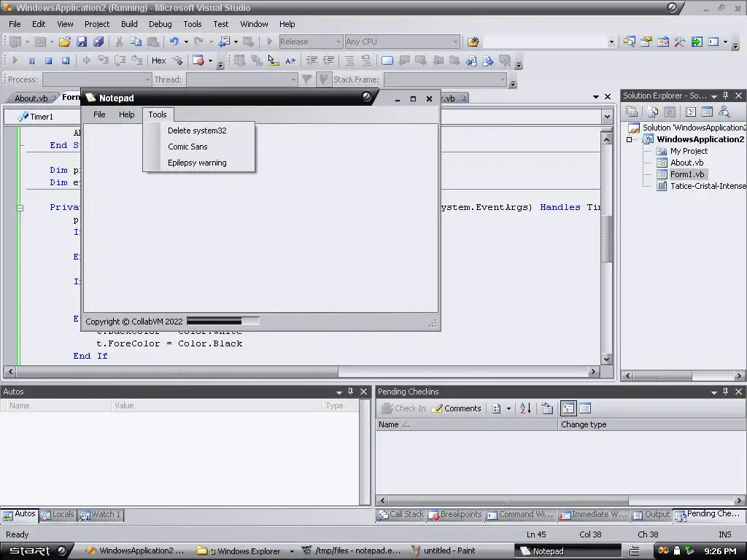Open Notepad's Help menu
The image size is (747, 560).
point(127,114)
